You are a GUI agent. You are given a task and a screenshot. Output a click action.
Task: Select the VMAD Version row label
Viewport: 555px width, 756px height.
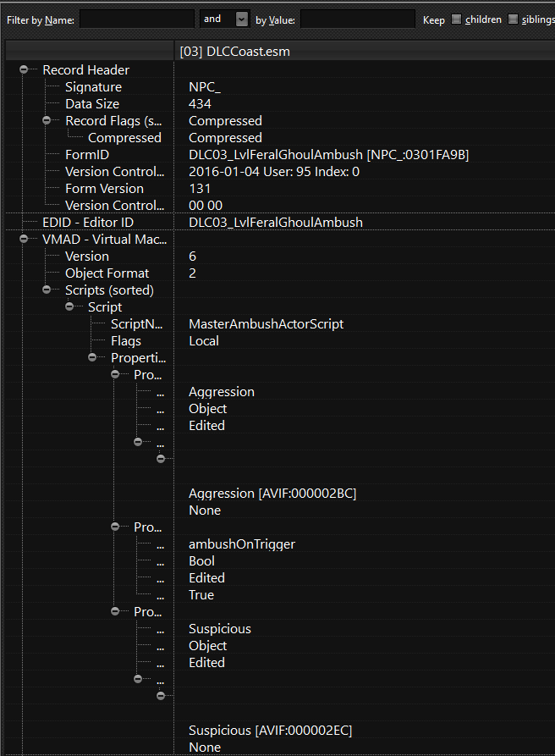(87, 256)
